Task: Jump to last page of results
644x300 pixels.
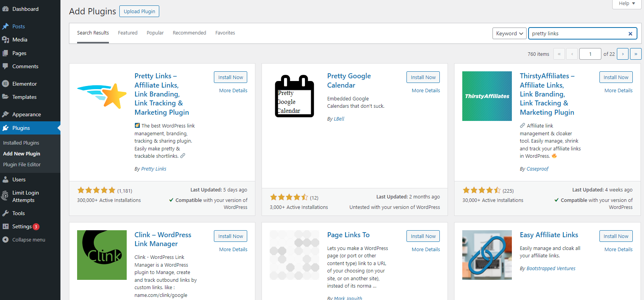Action: pos(636,54)
